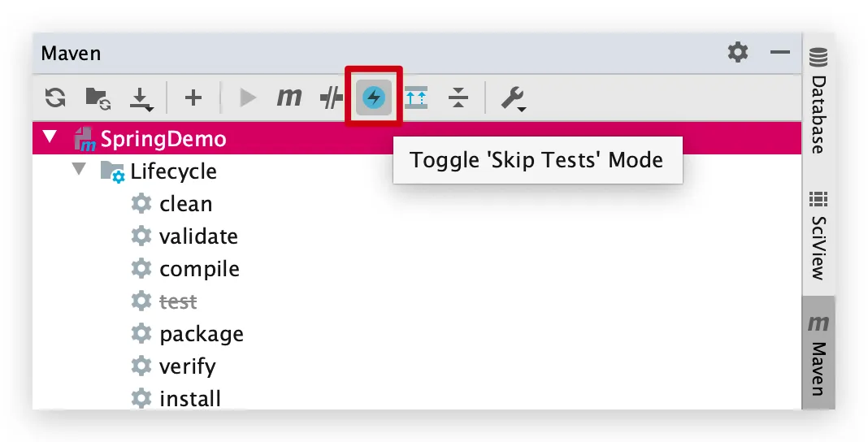
Task: Toggle offline mode icon
Action: (x=331, y=98)
